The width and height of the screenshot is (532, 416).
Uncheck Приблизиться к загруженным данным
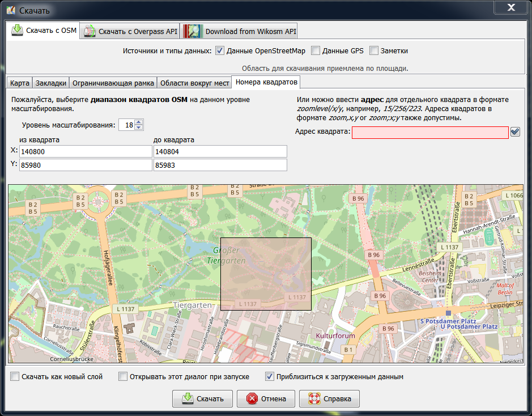tap(268, 376)
